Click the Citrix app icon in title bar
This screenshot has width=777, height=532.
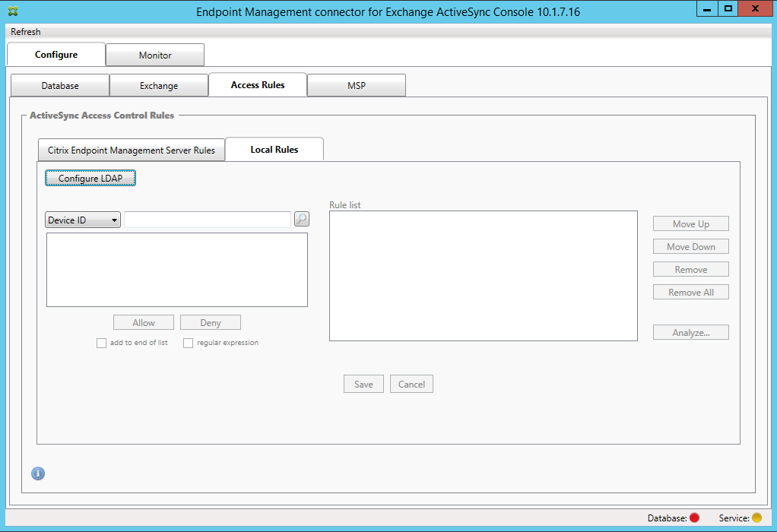[13, 11]
